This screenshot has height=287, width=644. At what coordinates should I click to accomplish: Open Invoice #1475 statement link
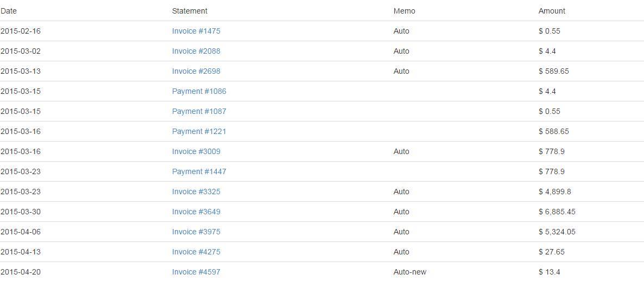[x=196, y=31]
